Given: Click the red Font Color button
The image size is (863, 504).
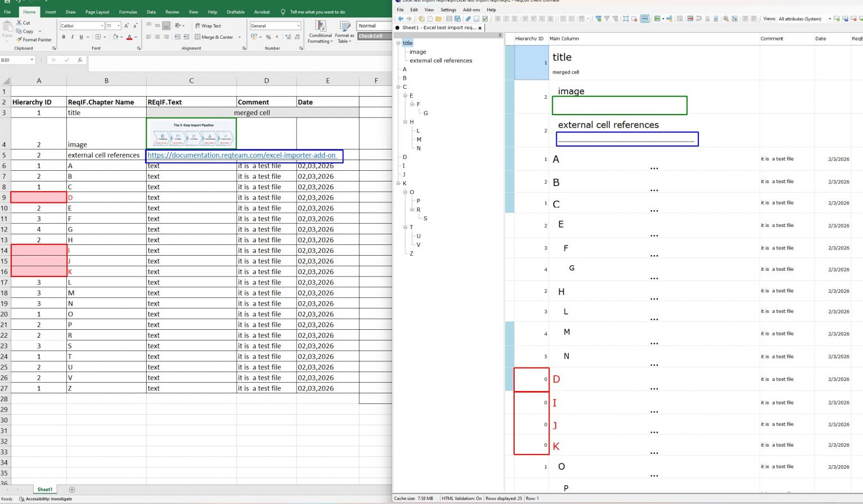Looking at the screenshot, I should click(x=129, y=37).
